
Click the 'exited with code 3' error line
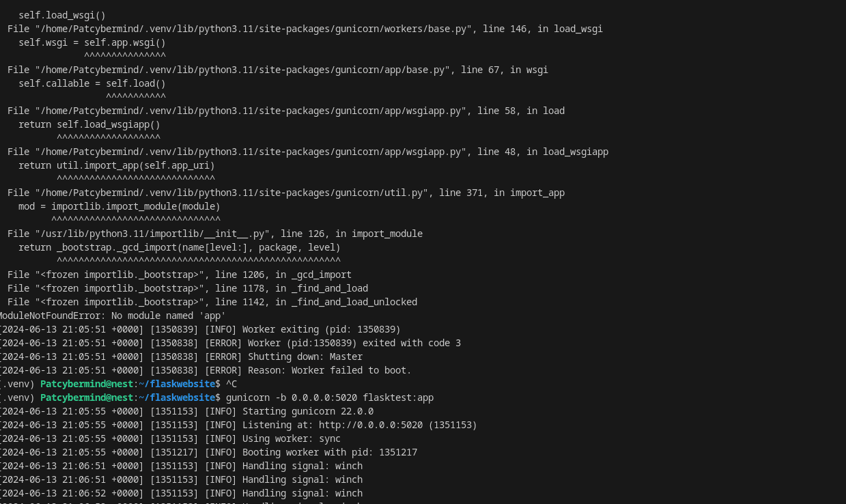(x=229, y=343)
